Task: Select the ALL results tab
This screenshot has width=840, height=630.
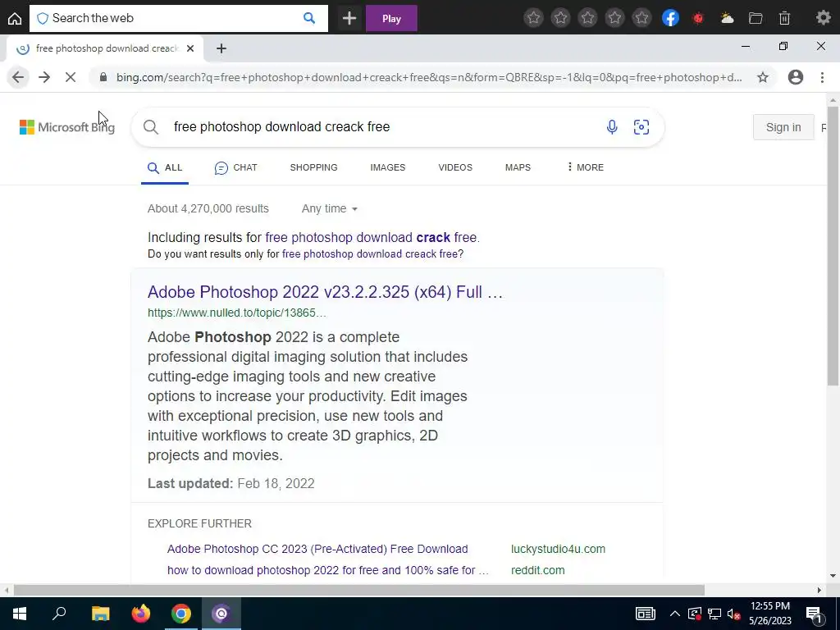Action: pos(165,167)
